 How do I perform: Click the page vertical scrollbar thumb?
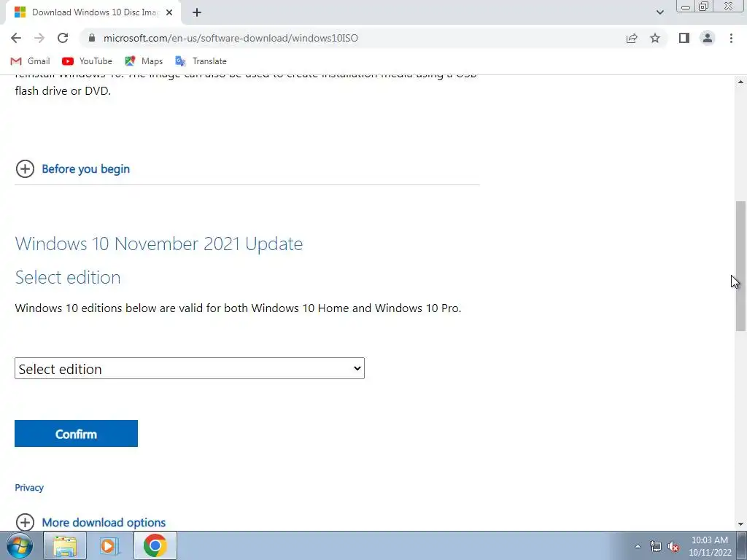click(x=741, y=266)
